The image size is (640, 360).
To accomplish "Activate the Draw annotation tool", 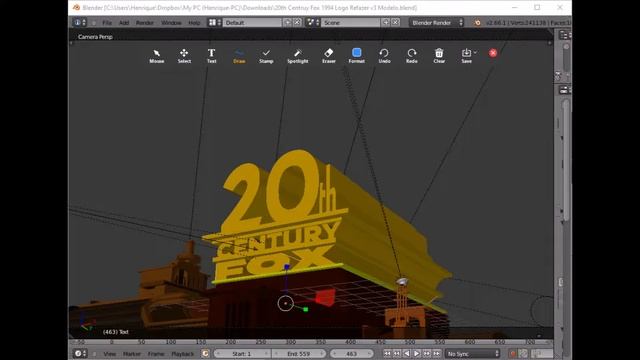I will pos(239,56).
